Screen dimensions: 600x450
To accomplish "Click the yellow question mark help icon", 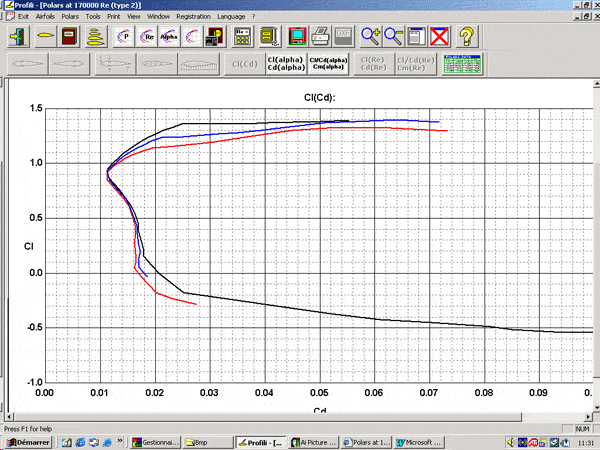I will point(467,36).
